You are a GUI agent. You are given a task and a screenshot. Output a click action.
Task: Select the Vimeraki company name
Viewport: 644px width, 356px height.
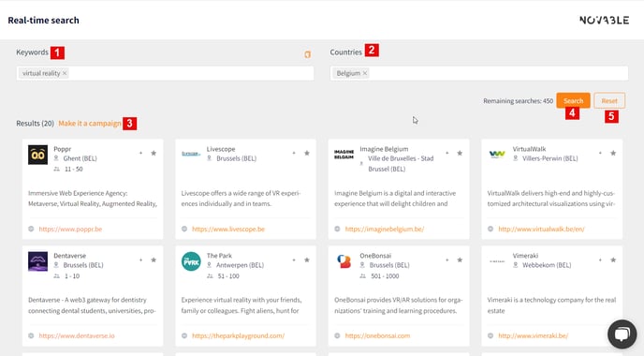tap(525, 256)
